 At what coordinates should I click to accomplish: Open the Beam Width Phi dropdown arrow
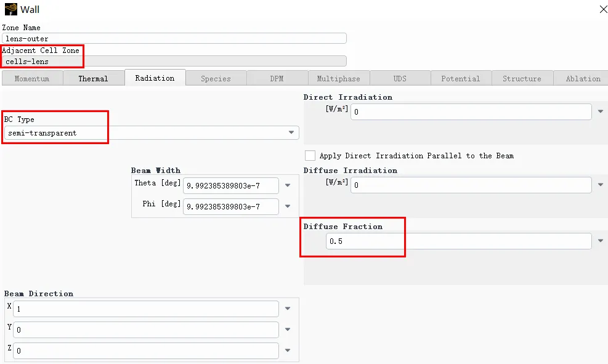pyautogui.click(x=288, y=206)
